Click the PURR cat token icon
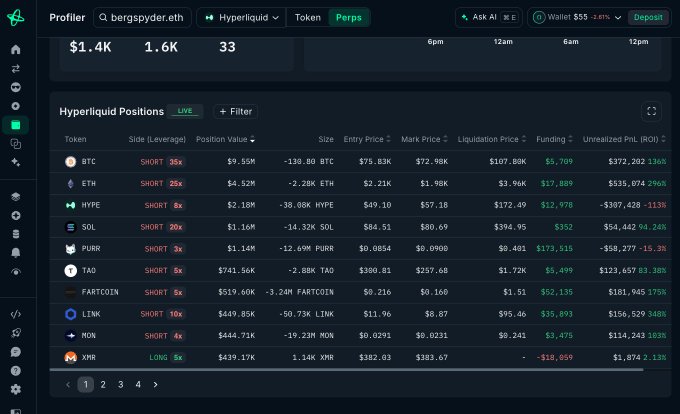The height and width of the screenshot is (414, 680). click(x=70, y=249)
